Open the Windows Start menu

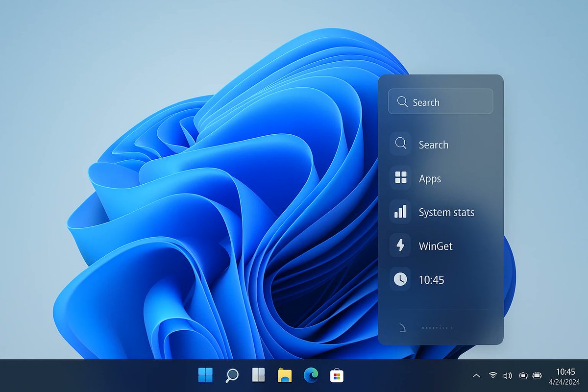[205, 375]
